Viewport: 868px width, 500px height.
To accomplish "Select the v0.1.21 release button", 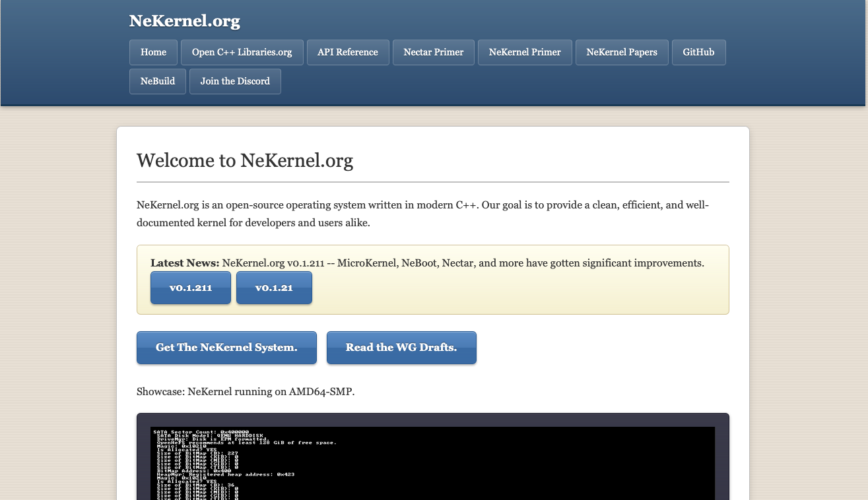I will [274, 288].
